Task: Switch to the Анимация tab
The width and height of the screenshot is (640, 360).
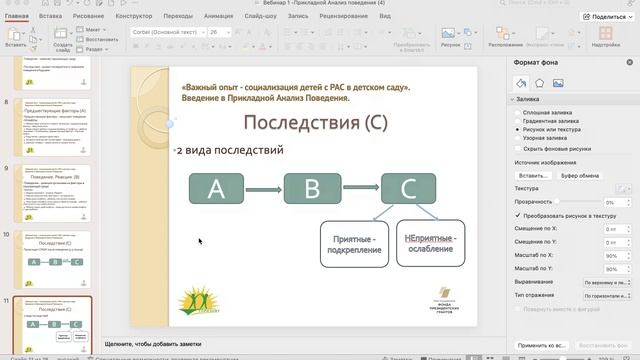Action: coord(218,16)
